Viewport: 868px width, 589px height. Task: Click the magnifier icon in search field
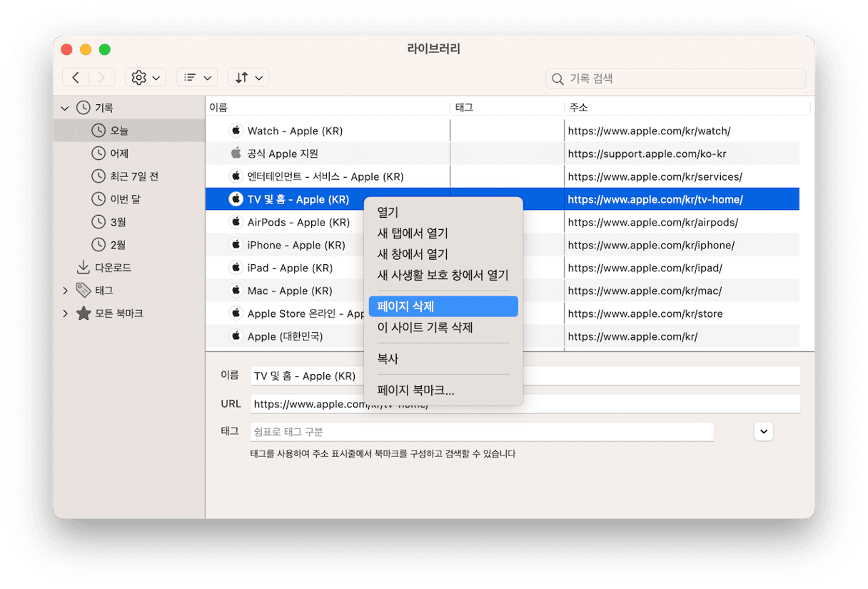557,79
